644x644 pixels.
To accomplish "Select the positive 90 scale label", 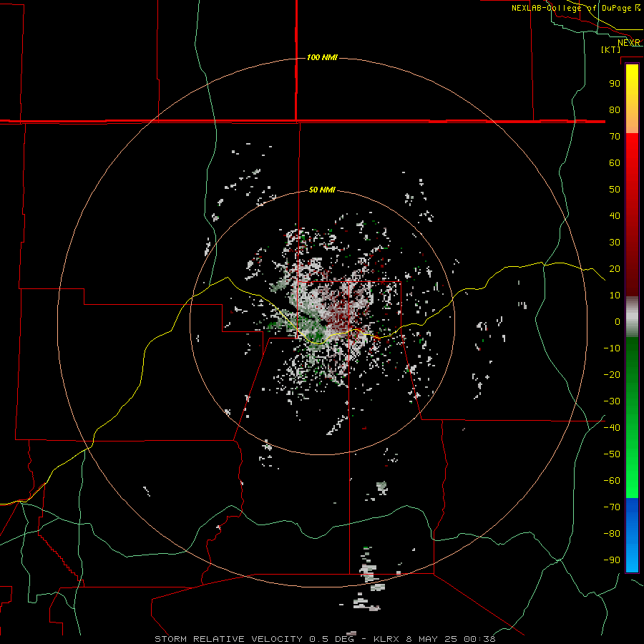I will click(x=615, y=84).
